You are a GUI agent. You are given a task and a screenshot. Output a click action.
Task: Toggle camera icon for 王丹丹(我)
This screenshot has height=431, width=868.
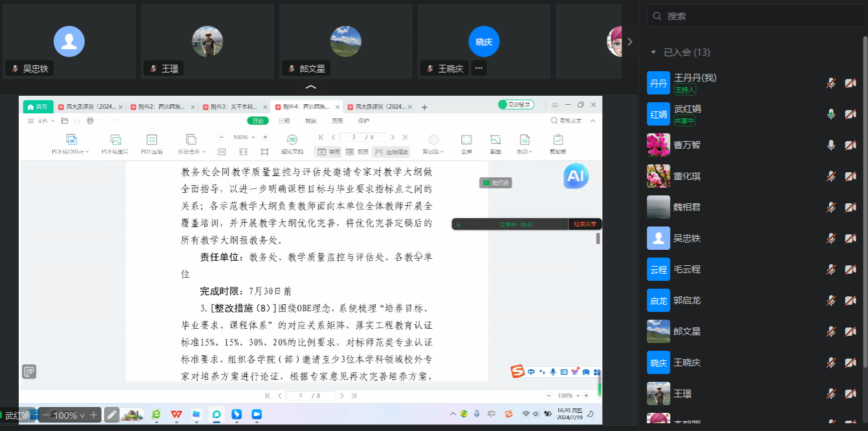[851, 83]
